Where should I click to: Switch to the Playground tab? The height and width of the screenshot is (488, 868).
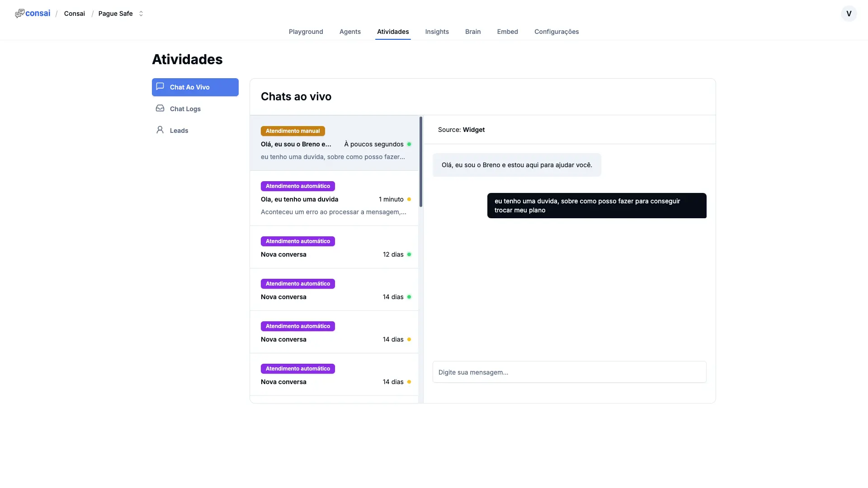306,32
